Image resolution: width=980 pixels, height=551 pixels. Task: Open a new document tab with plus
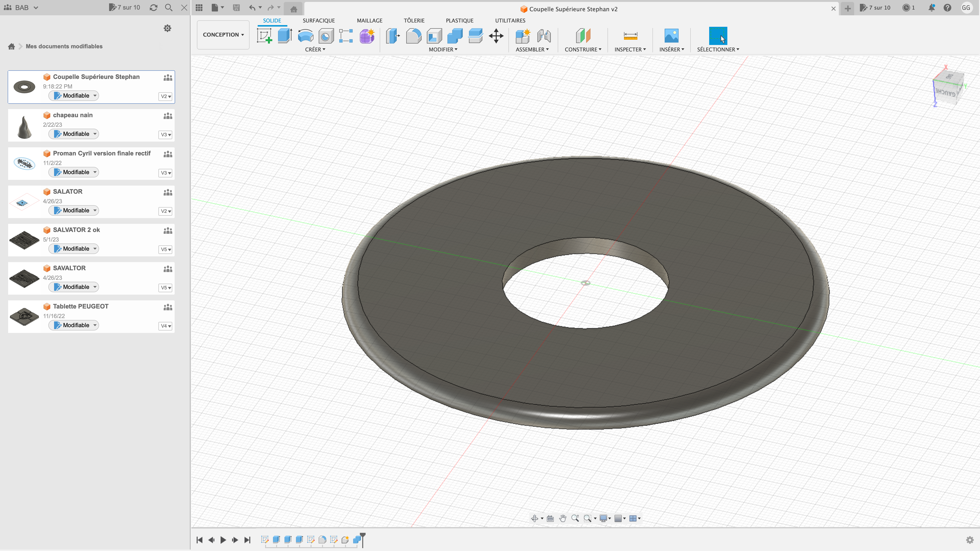848,8
